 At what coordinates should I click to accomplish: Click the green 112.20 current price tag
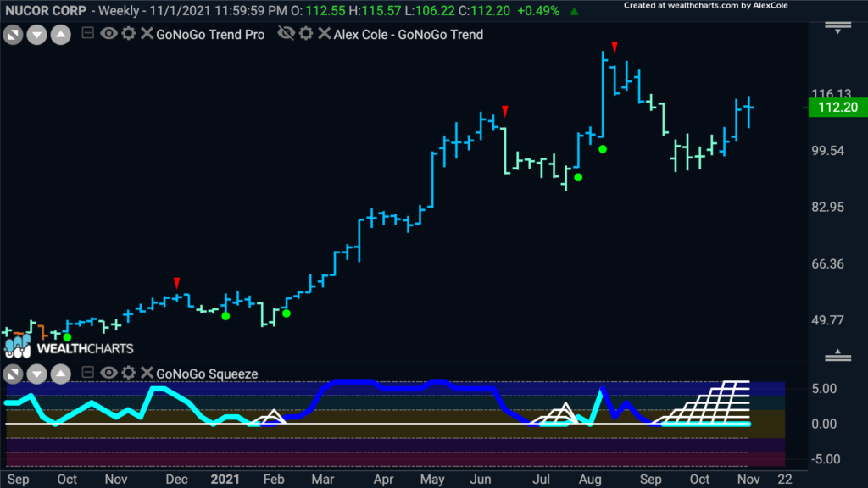[837, 108]
